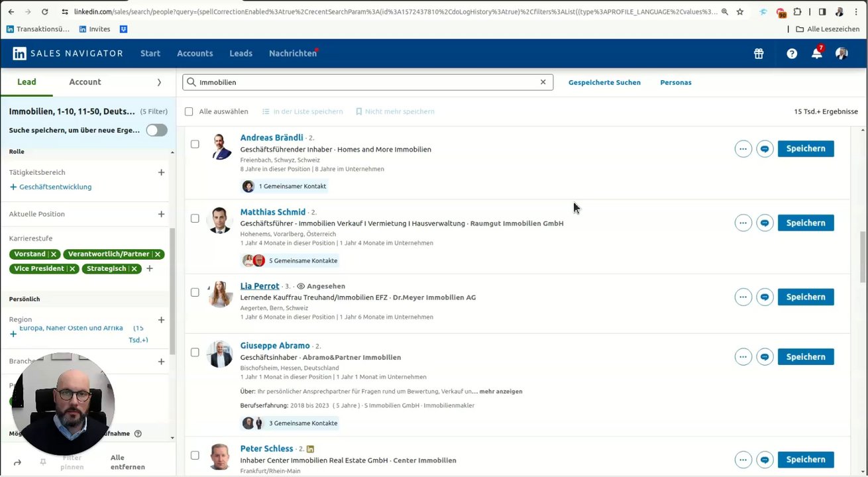The width and height of the screenshot is (868, 477).
Task: Remove the Vorstand filter chip
Action: (54, 254)
